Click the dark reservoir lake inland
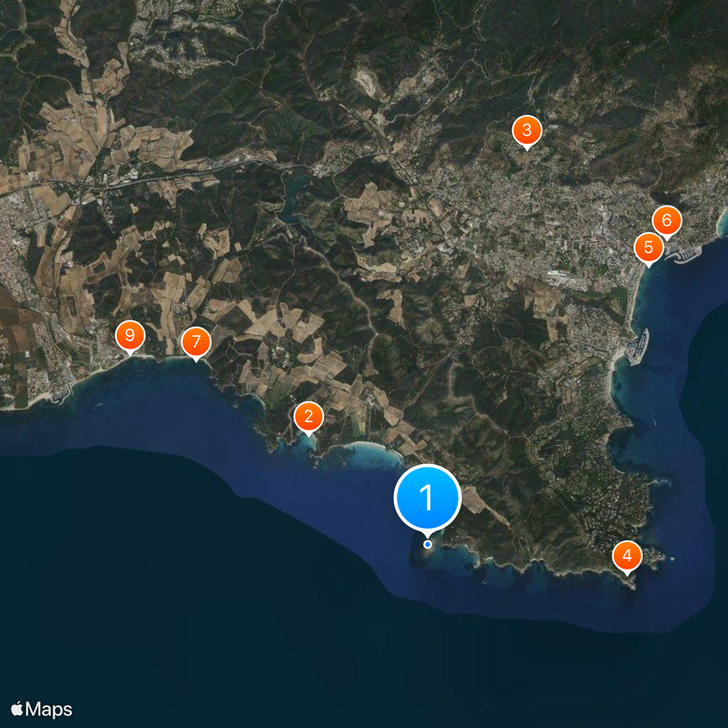728x728 pixels. pos(290,199)
